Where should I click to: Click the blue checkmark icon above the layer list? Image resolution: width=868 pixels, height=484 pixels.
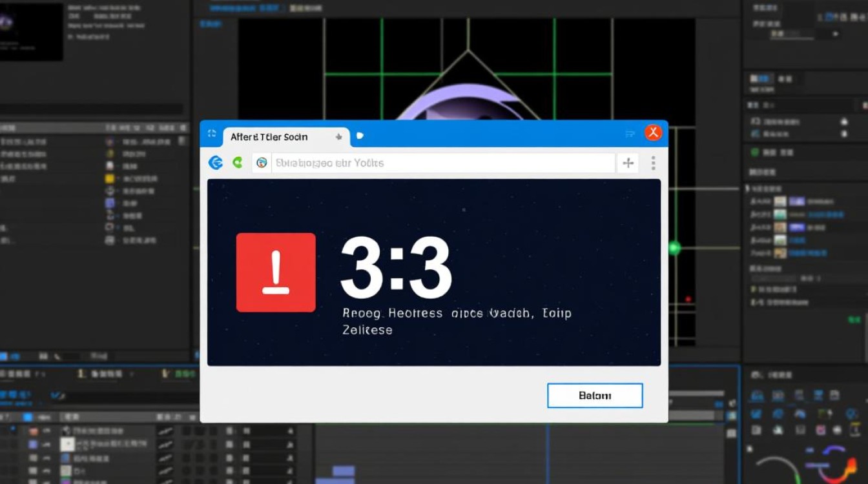[57, 395]
